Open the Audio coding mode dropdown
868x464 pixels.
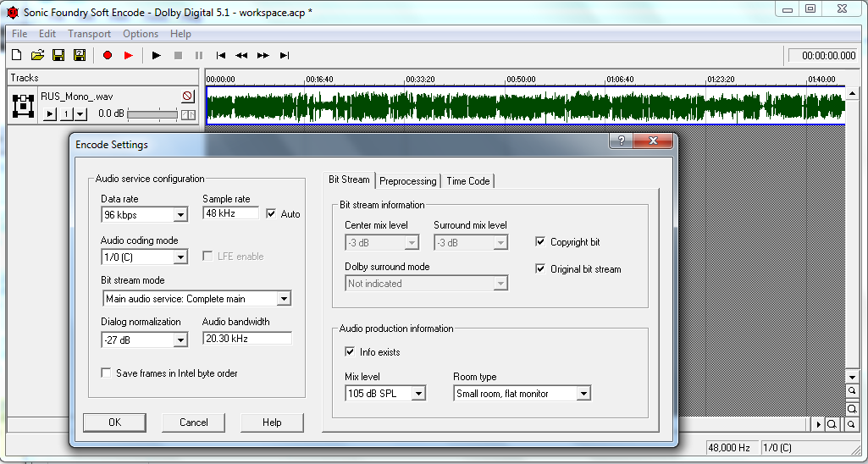pos(180,257)
